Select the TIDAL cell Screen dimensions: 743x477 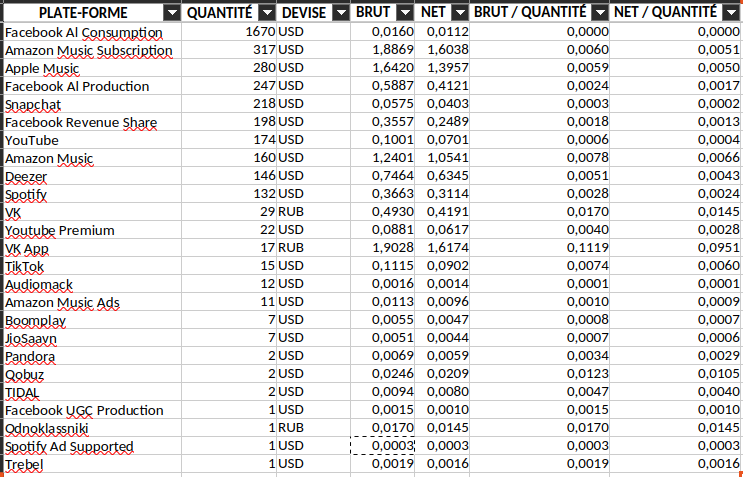[92, 392]
